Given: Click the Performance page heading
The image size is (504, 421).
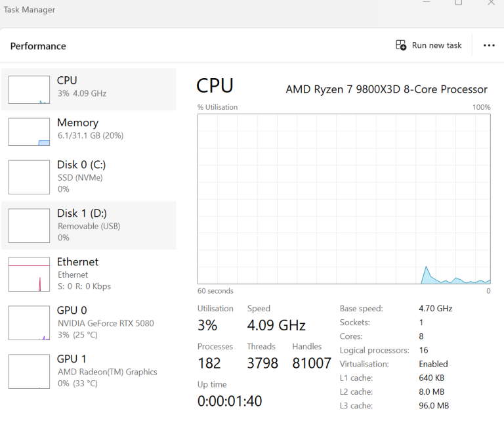Looking at the screenshot, I should click(38, 46).
